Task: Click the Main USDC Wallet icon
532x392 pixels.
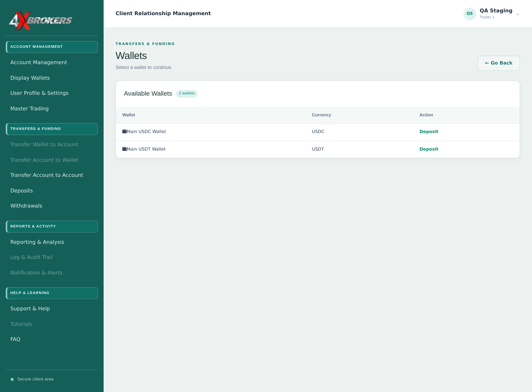Action: [x=124, y=131]
